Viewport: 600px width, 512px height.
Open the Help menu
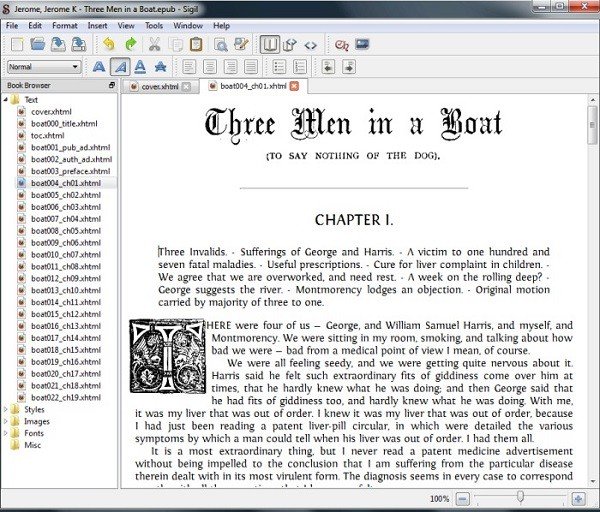(x=221, y=26)
